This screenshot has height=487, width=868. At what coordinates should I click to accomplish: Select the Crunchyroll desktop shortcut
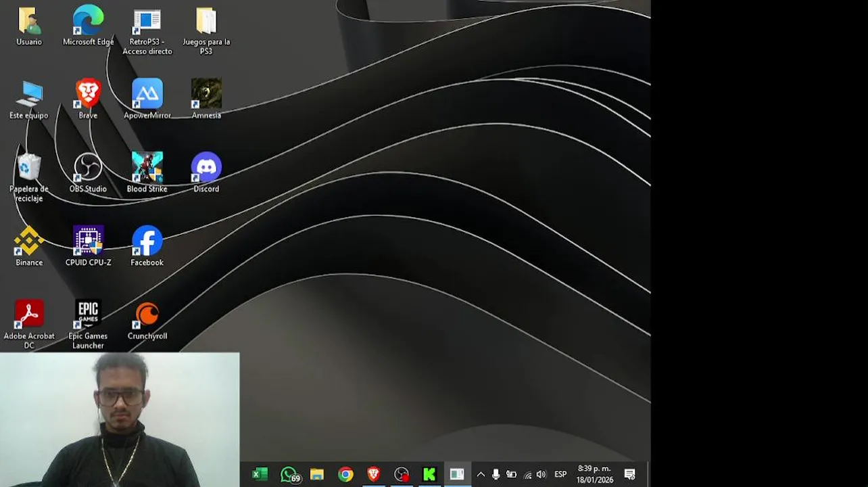(x=147, y=315)
